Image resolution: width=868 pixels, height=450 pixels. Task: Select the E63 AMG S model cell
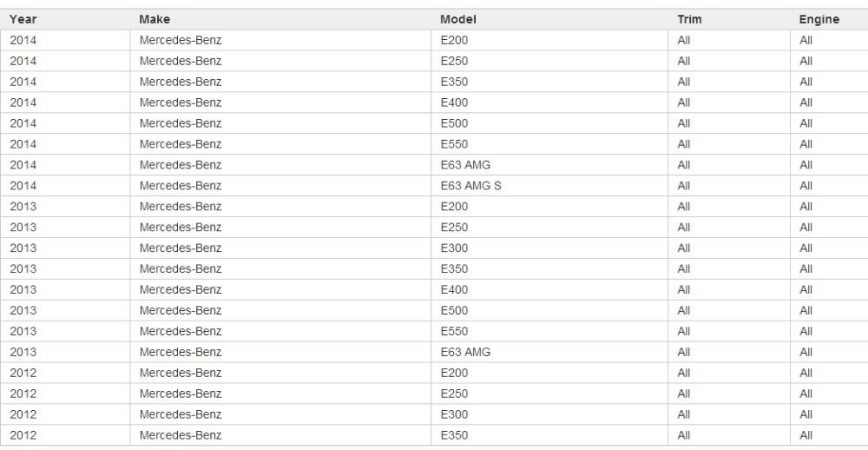[470, 186]
